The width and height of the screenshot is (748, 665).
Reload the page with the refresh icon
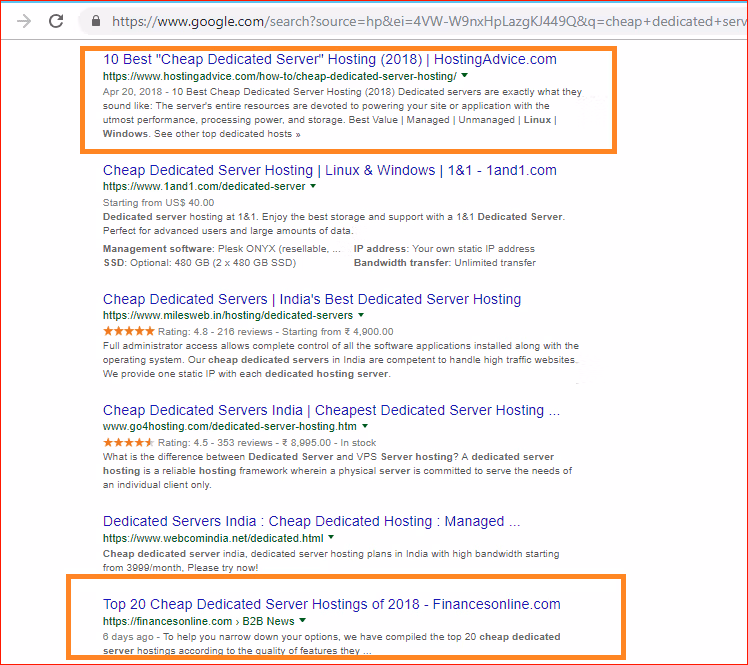coord(56,21)
